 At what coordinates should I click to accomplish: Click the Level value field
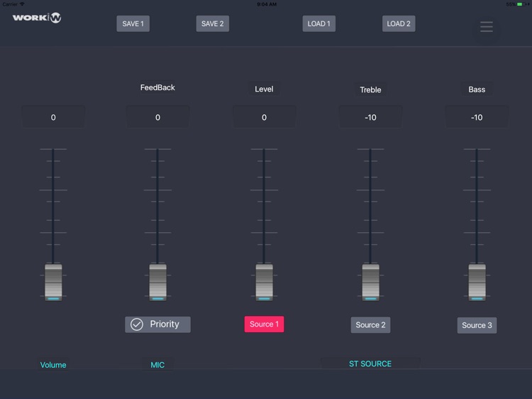(264, 117)
